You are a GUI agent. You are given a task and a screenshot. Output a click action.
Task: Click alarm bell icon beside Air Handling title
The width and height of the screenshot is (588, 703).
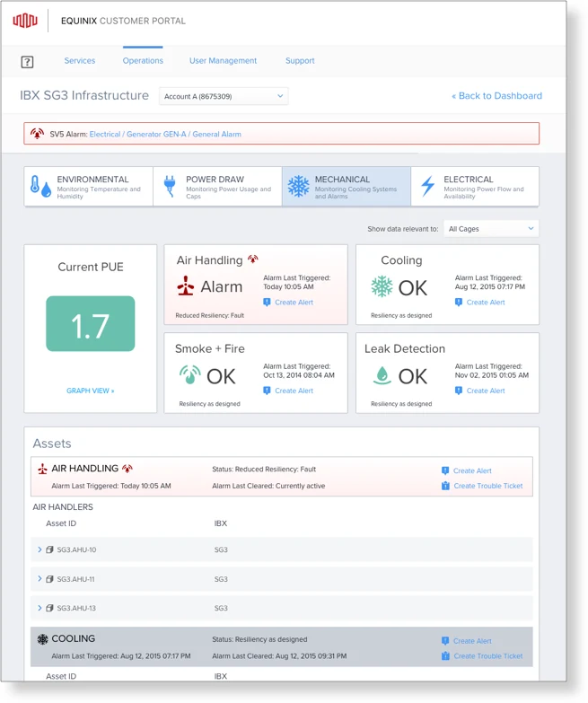pyautogui.click(x=253, y=259)
